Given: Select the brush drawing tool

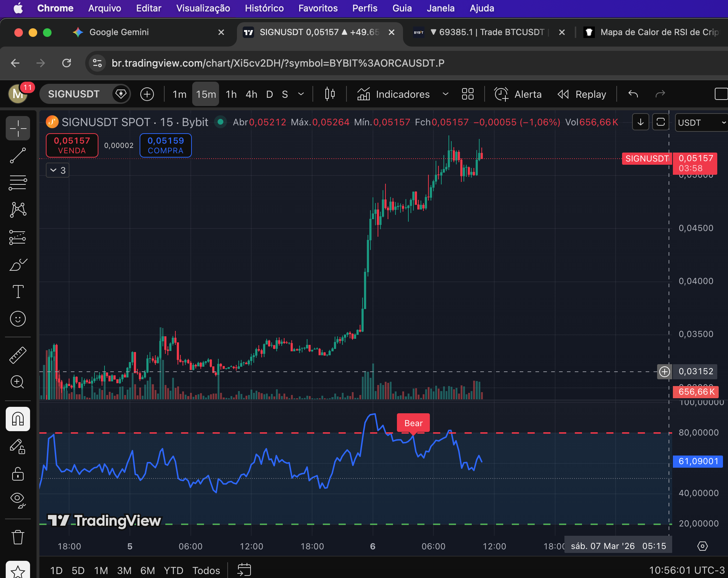Looking at the screenshot, I should click(x=18, y=265).
